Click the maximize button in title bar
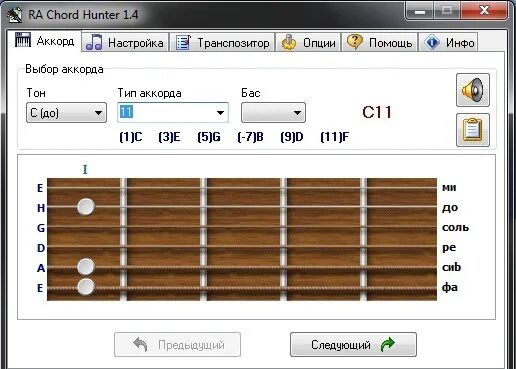Image resolution: width=516 pixels, height=369 pixels. (447, 11)
